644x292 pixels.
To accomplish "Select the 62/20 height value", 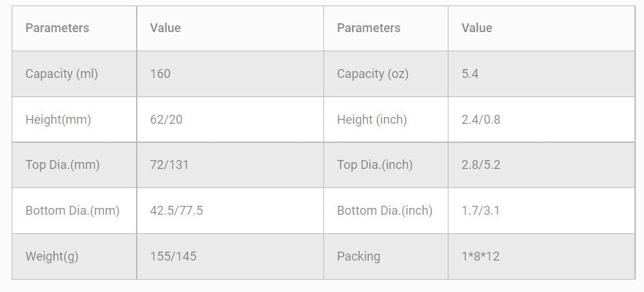I will (x=166, y=120).
